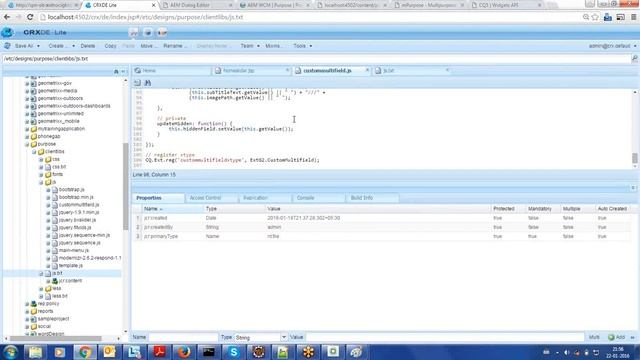Expand the css folder node
Viewport: 640px width, 360px height.
[x=41, y=159]
